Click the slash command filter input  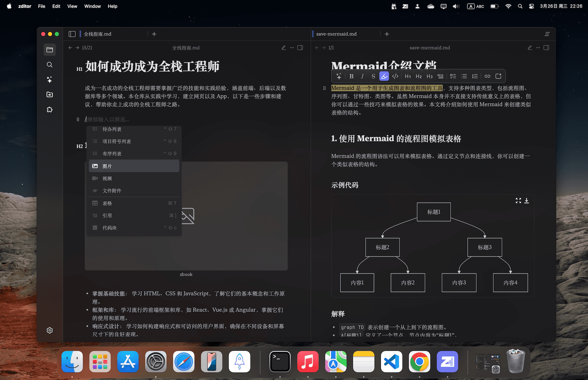(x=186, y=119)
